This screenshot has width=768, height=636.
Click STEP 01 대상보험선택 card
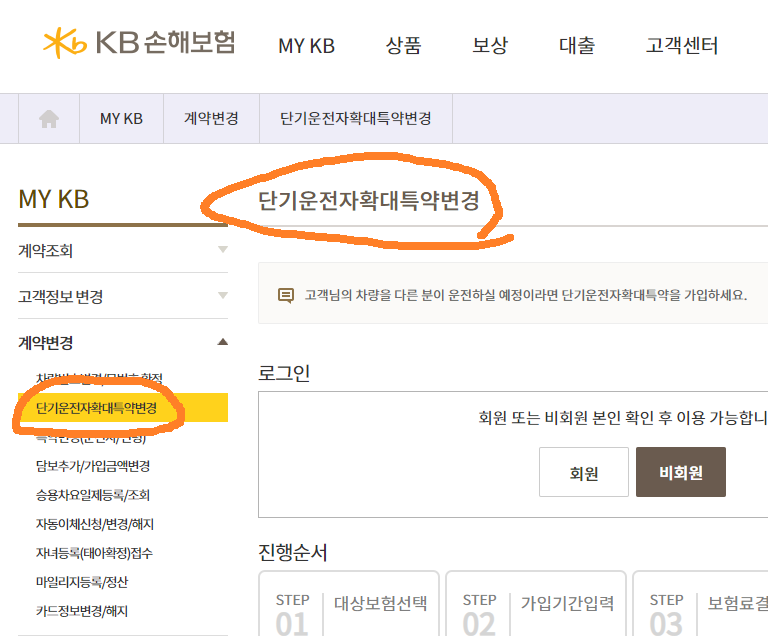(349, 604)
